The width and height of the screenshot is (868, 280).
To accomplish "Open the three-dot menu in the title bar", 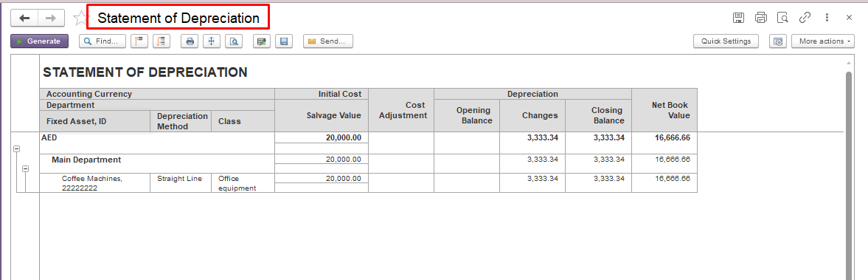I will pyautogui.click(x=827, y=18).
